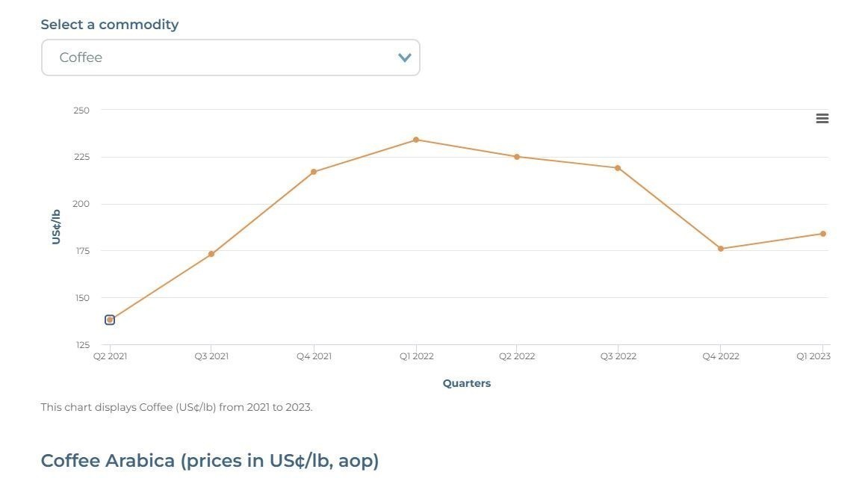Click the 250 y-axis tick label
Screen dimensions: 868x478
coord(81,111)
